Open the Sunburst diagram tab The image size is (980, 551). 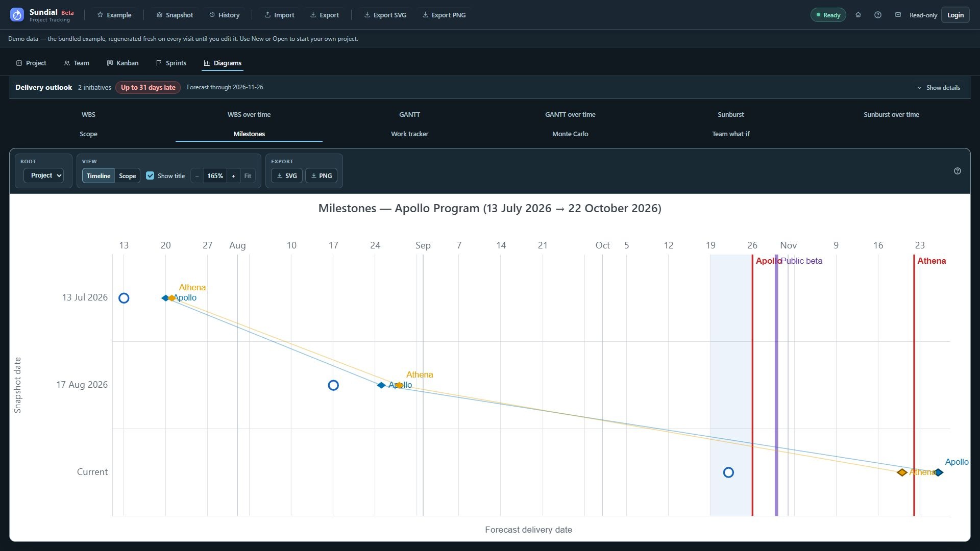[731, 115]
